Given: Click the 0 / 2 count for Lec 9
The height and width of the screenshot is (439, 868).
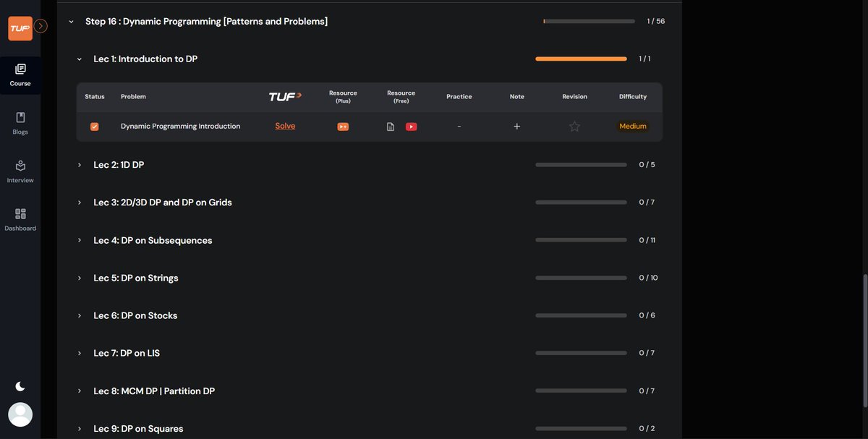Looking at the screenshot, I should pos(647,428).
